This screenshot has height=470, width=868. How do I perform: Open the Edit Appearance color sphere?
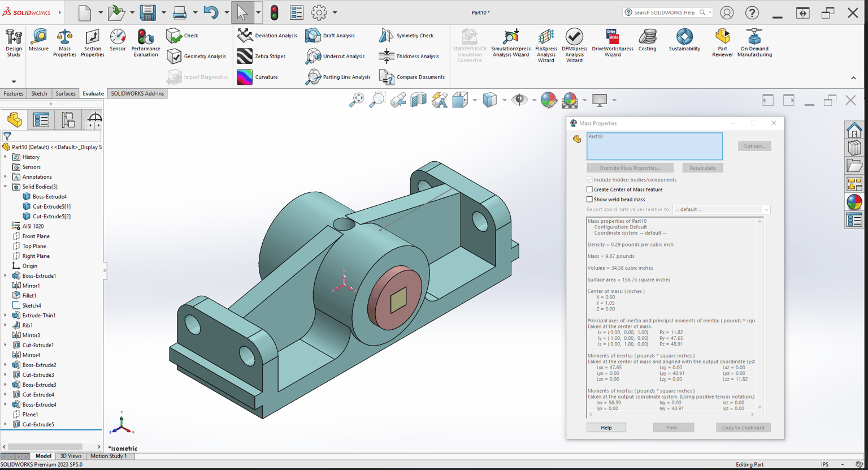click(548, 101)
